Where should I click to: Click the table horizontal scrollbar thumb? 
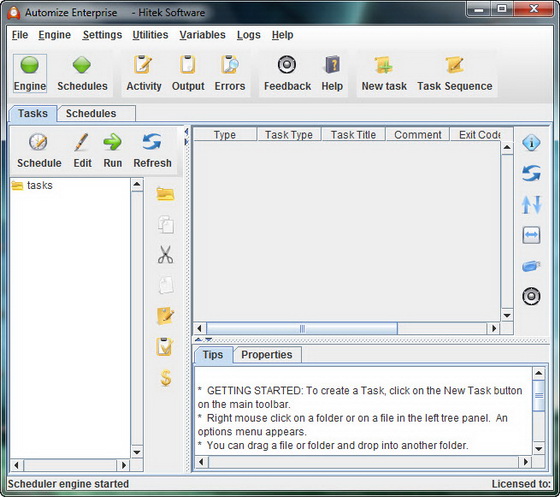tap(302, 328)
